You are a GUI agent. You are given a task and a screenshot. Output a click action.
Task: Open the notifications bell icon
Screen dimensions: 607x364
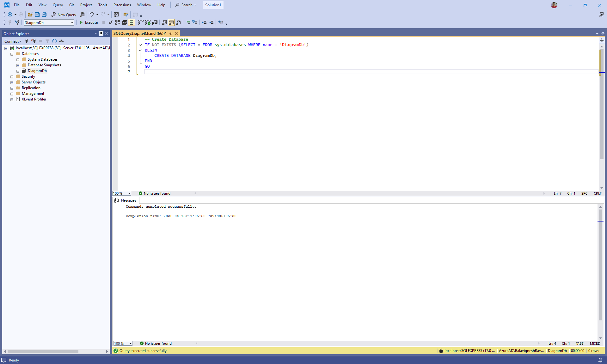[x=600, y=360]
